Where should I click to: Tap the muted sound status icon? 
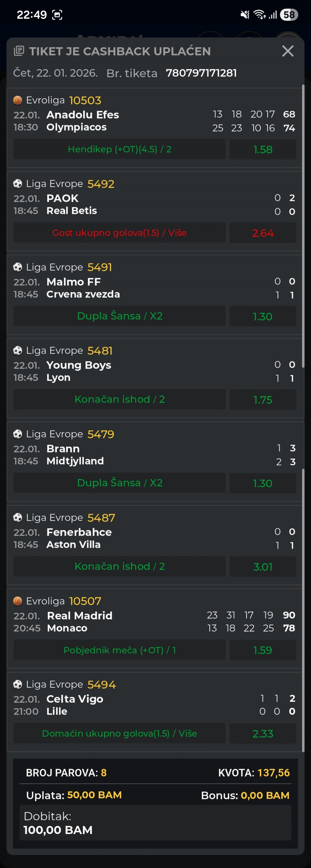tap(245, 15)
